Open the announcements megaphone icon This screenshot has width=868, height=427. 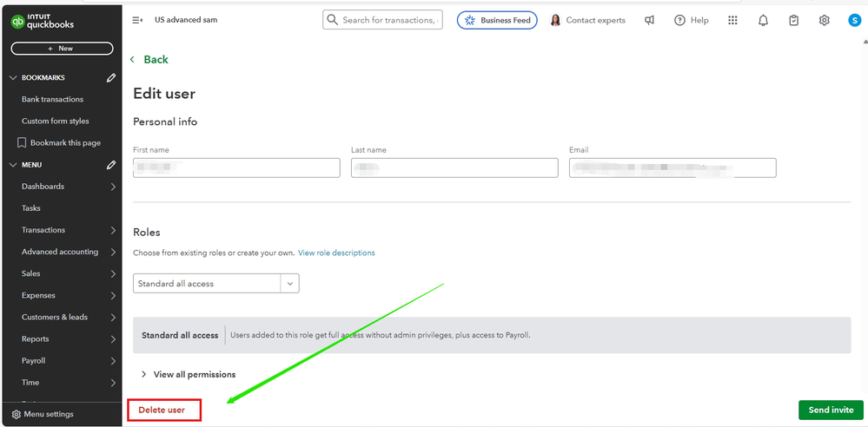[649, 20]
